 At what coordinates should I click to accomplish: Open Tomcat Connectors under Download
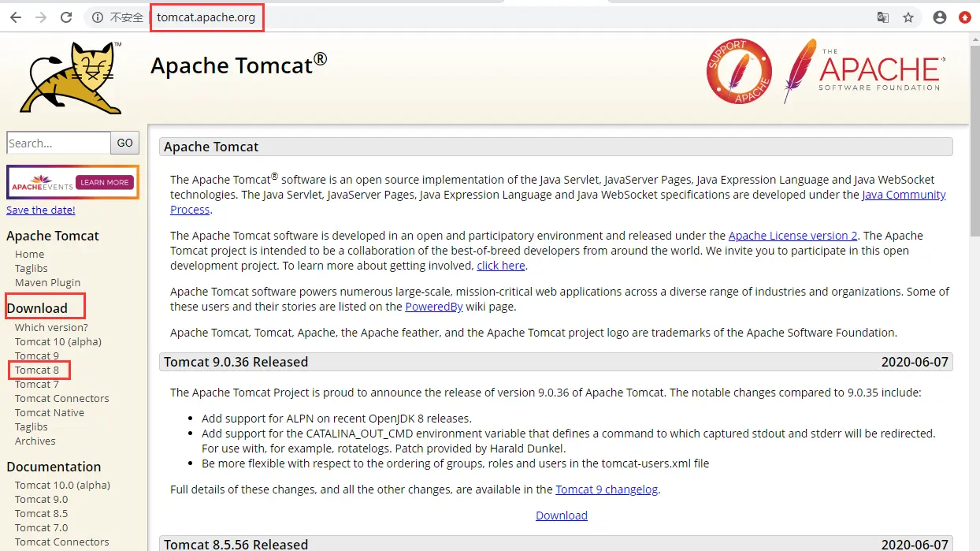[62, 398]
